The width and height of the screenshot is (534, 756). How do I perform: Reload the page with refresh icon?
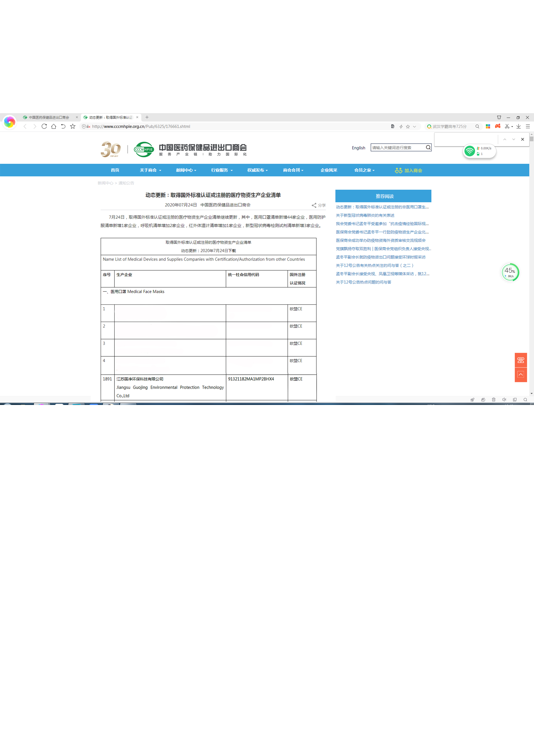44,127
